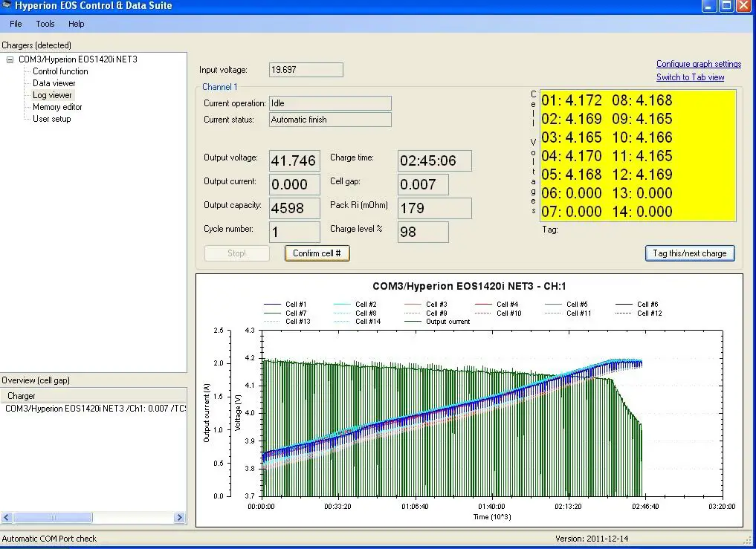The height and width of the screenshot is (549, 756).
Task: Select COM3/Hyperion EOS1420i NET3 charger in tree
Action: point(78,59)
